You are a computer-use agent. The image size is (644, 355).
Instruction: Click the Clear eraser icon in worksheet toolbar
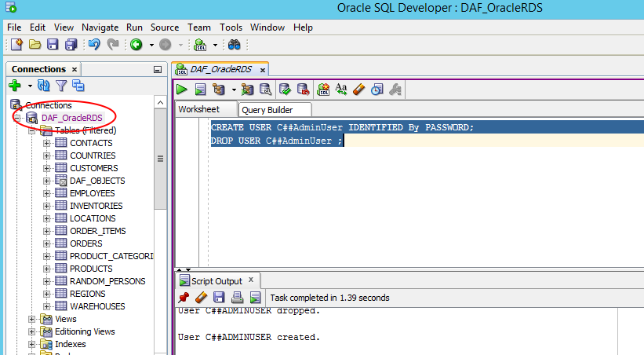tap(359, 90)
